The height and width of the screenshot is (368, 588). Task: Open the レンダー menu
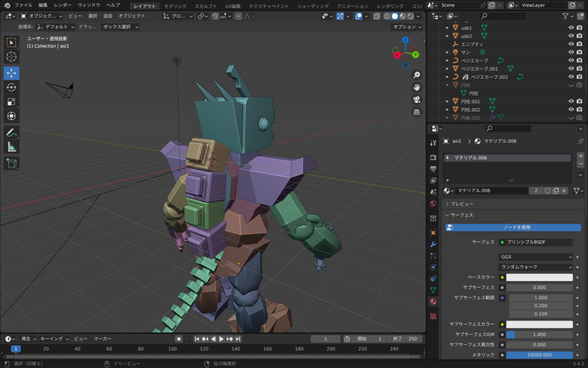(62, 5)
